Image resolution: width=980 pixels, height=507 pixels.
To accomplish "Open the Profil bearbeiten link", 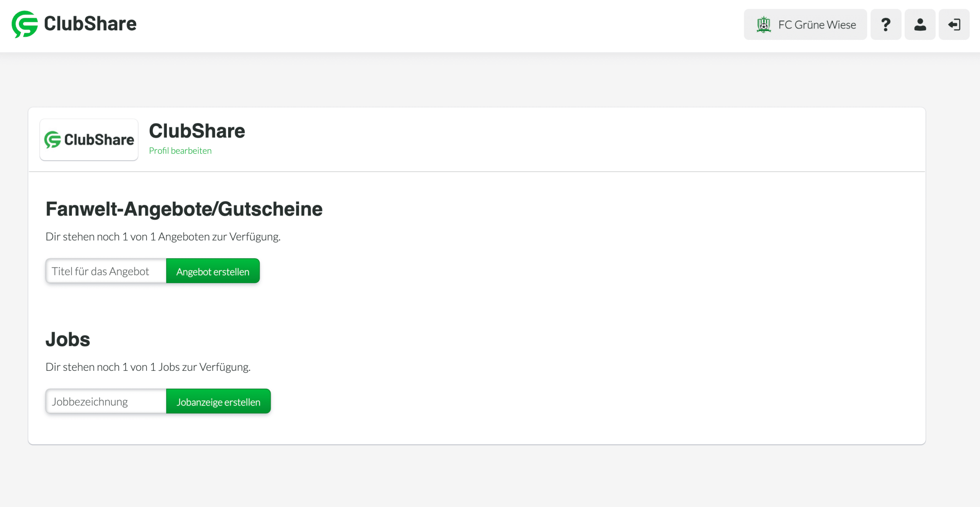I will 180,151.
